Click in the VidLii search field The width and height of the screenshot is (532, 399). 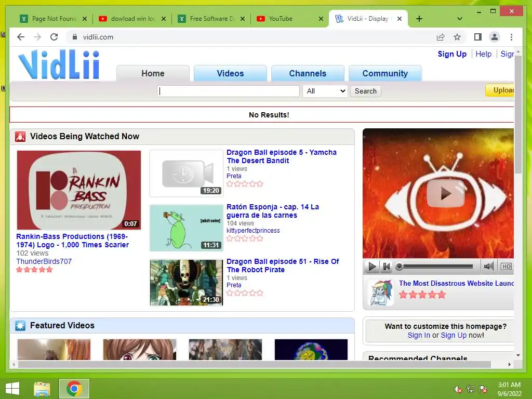(228, 91)
